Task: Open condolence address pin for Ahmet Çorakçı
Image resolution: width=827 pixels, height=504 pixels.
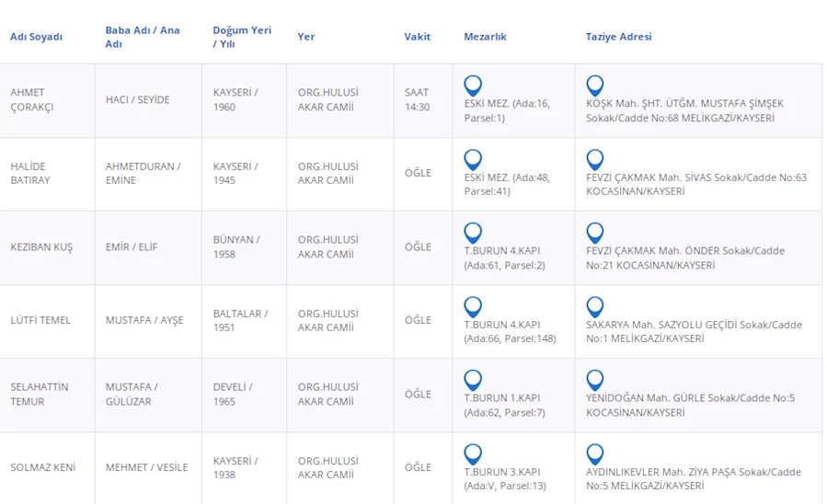Action: click(x=595, y=86)
